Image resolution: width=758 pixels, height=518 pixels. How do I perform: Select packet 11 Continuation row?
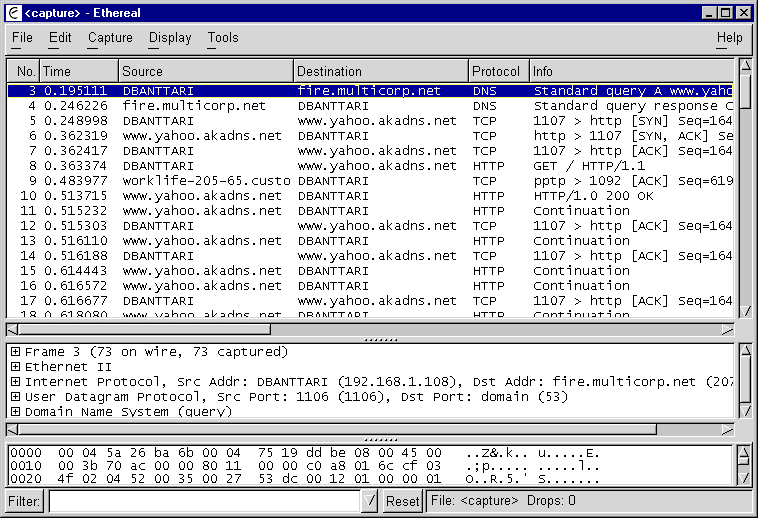point(370,211)
